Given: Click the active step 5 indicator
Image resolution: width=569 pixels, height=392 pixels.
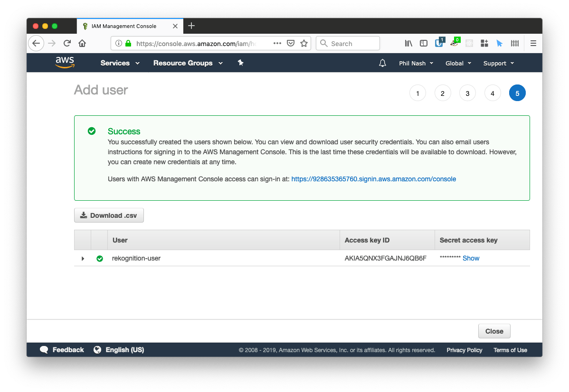Looking at the screenshot, I should pos(518,93).
